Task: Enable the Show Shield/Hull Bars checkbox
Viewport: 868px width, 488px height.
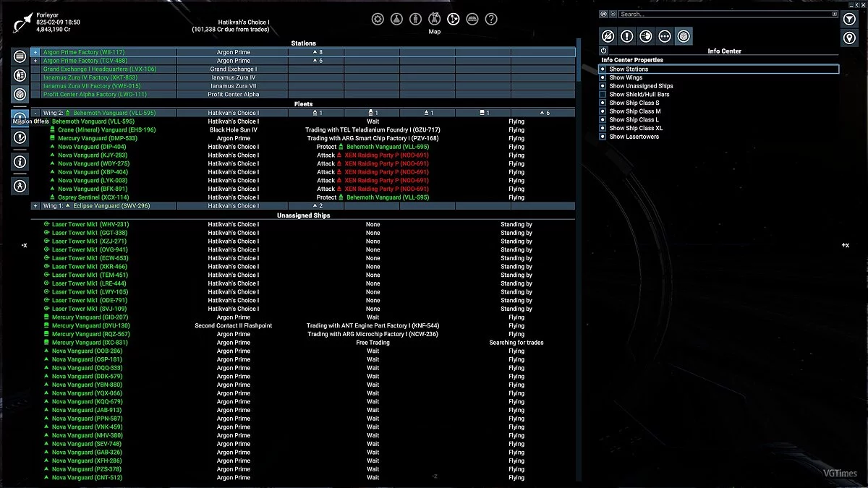Action: point(603,93)
